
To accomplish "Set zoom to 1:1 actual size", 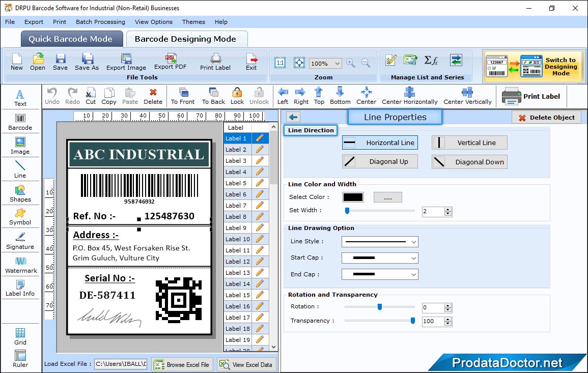I will click(x=280, y=63).
